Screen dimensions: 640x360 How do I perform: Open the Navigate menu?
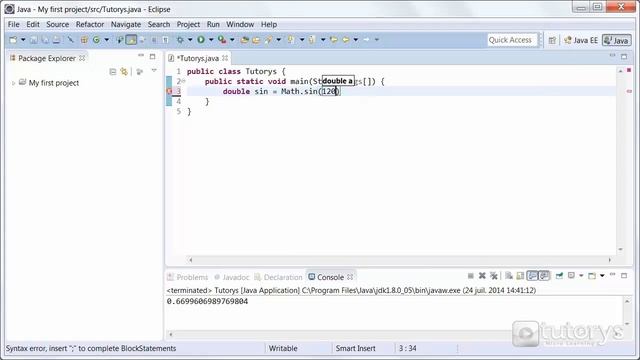coord(126,24)
